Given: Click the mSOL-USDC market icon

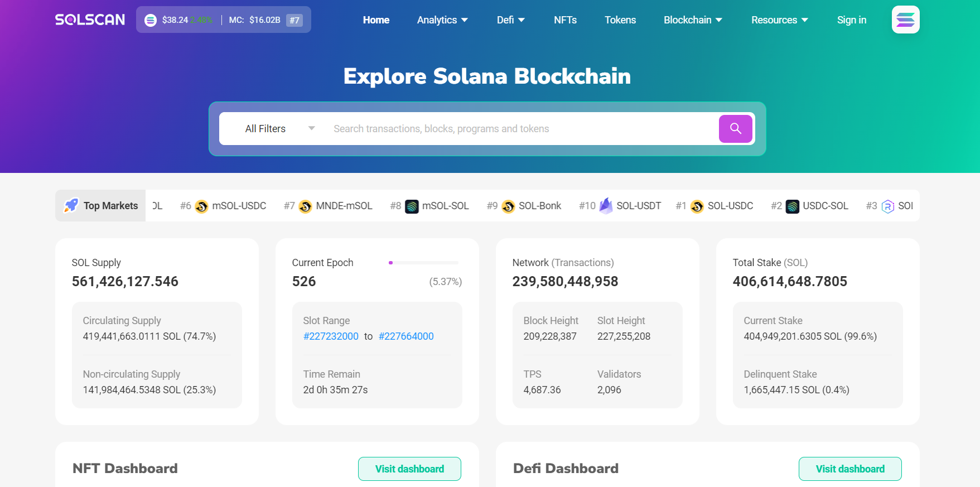Looking at the screenshot, I should tap(201, 206).
